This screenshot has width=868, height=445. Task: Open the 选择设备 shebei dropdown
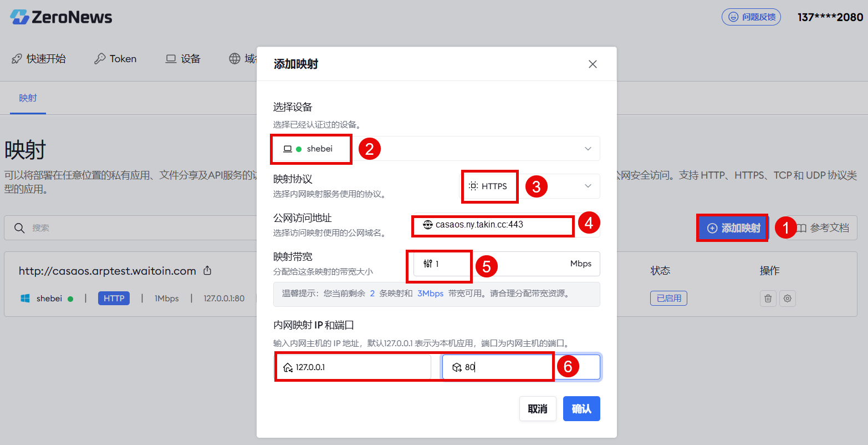[x=437, y=149]
